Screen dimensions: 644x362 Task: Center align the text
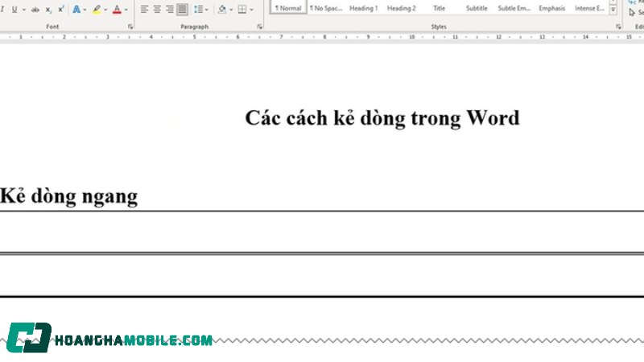tap(157, 9)
